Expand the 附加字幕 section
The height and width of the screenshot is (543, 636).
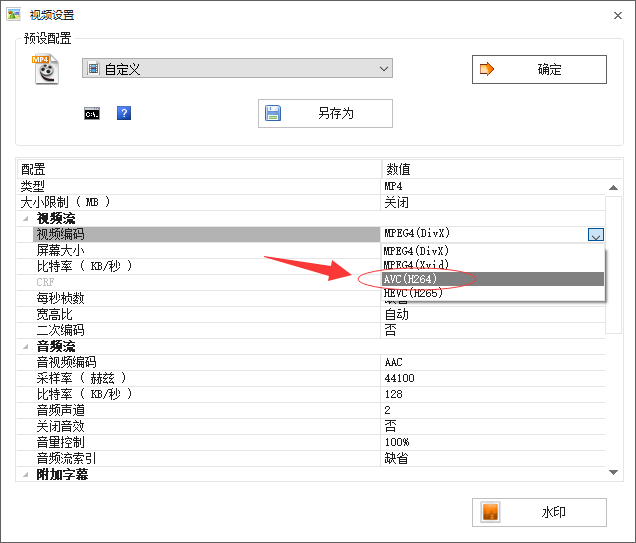(x=26, y=474)
